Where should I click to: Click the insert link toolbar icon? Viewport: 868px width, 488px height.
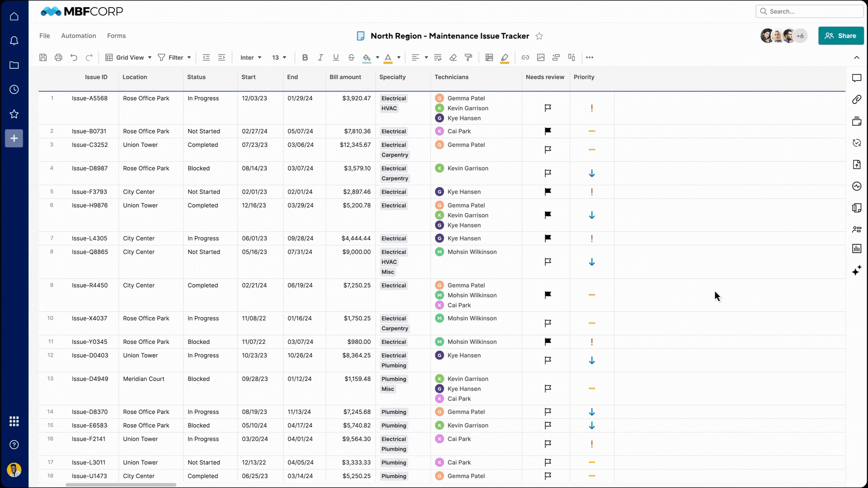(x=525, y=57)
